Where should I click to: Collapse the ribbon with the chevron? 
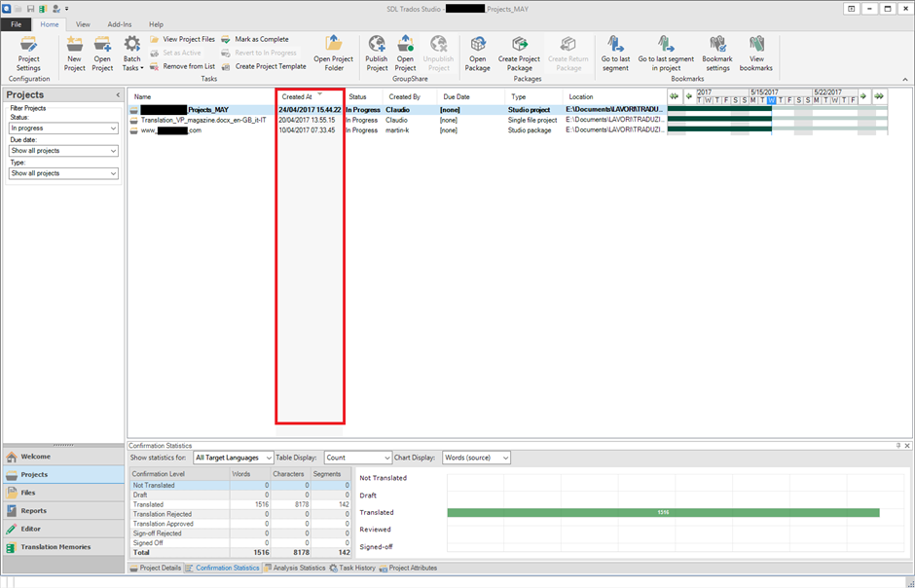click(905, 79)
